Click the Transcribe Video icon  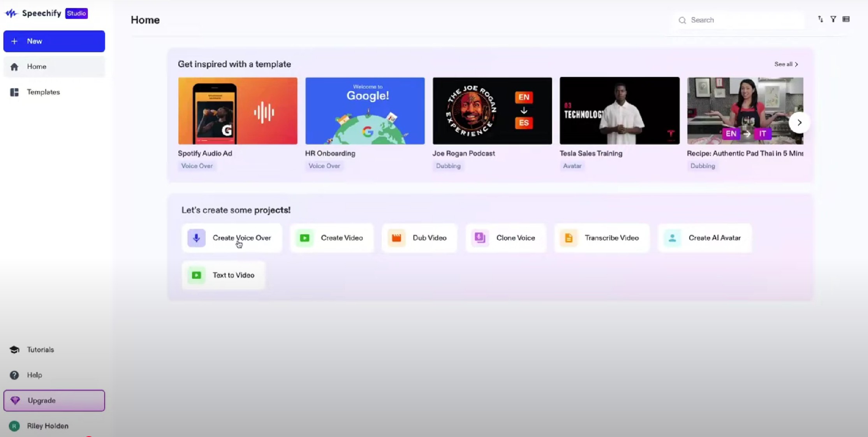click(x=569, y=237)
